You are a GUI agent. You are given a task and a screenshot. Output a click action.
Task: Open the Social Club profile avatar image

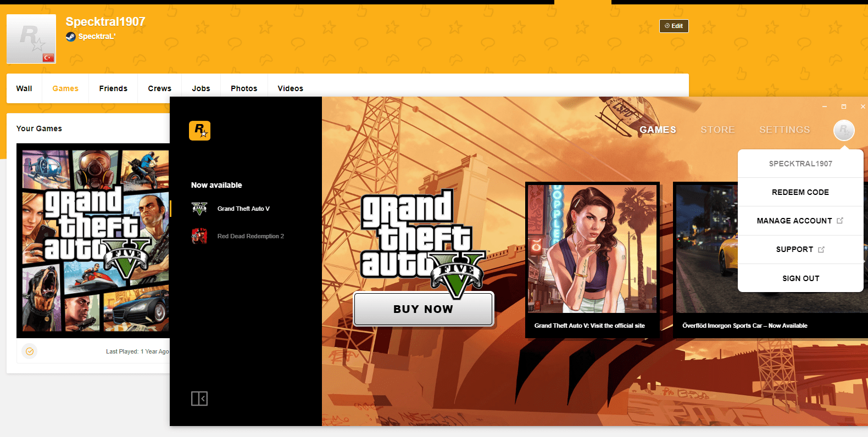tap(31, 39)
